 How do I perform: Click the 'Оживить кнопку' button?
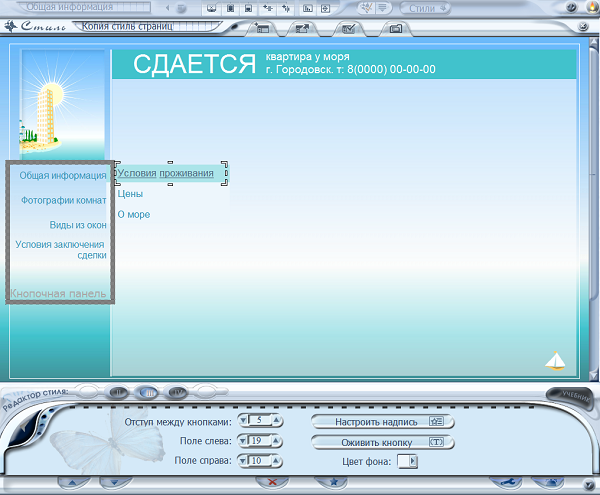tap(382, 441)
